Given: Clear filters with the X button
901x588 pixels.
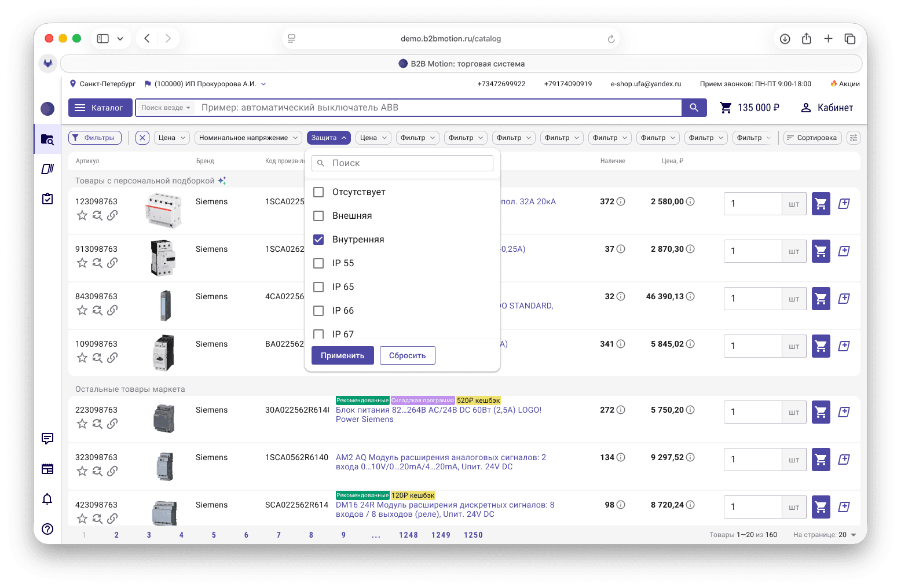Looking at the screenshot, I should point(142,138).
